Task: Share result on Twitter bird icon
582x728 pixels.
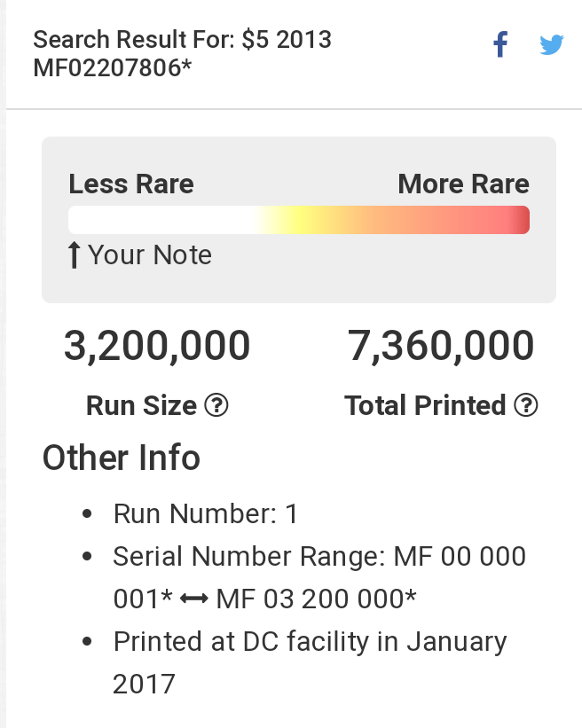Action: [551, 44]
